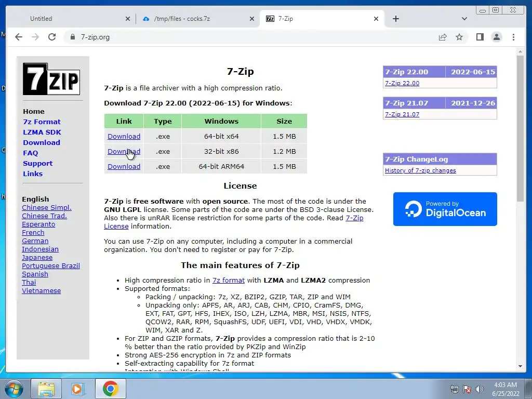Click the vertical scrollbar thumb
This screenshot has height=399, width=532.
521,128
